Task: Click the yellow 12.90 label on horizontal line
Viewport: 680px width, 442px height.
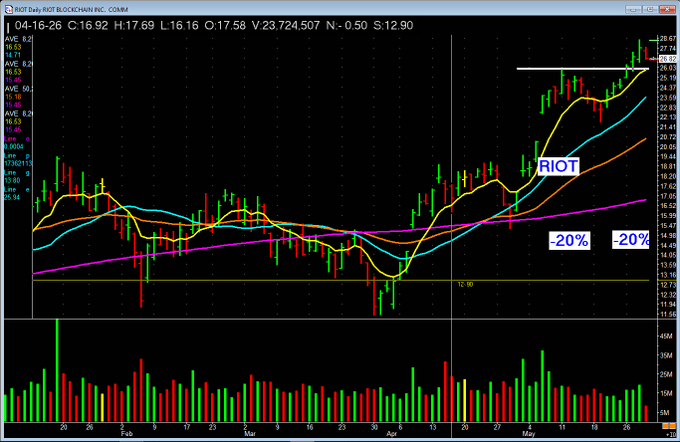Action: coord(465,285)
